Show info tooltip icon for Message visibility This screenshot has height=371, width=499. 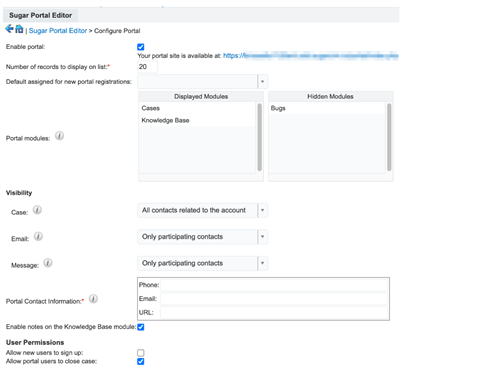click(x=48, y=263)
